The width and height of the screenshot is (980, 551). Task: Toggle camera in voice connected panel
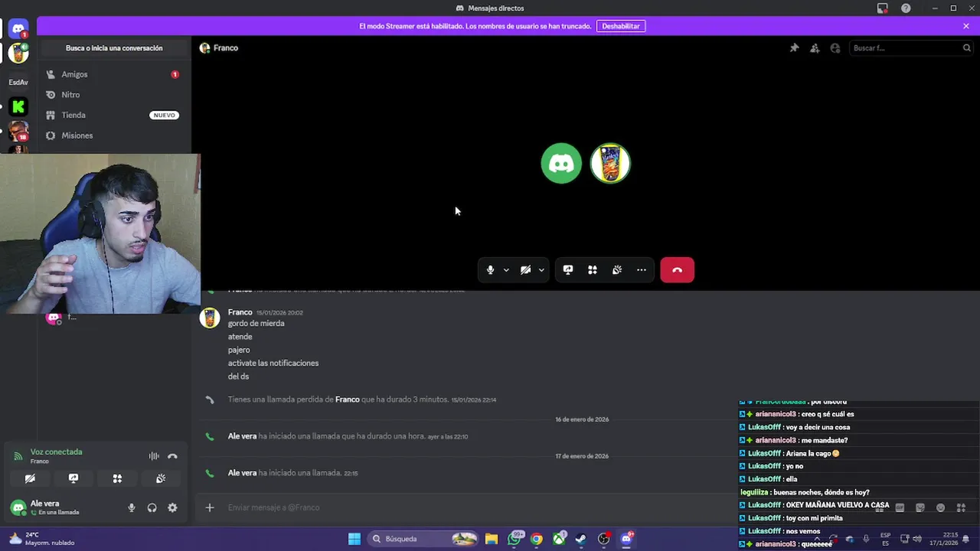[30, 478]
